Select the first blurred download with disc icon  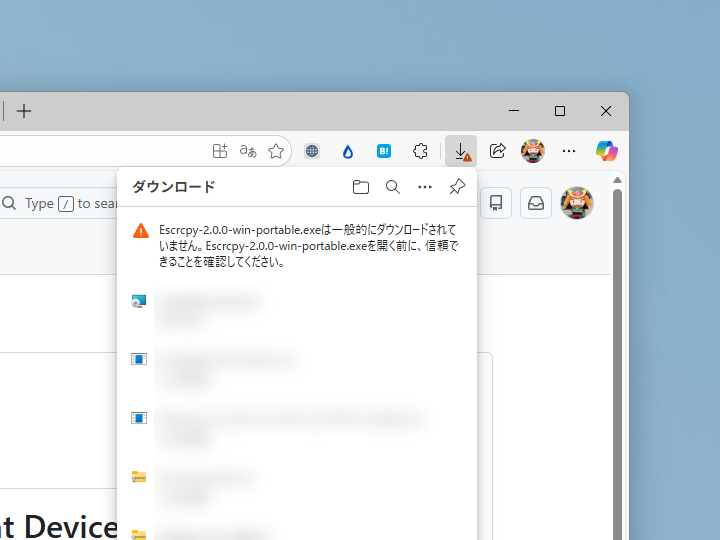297,308
